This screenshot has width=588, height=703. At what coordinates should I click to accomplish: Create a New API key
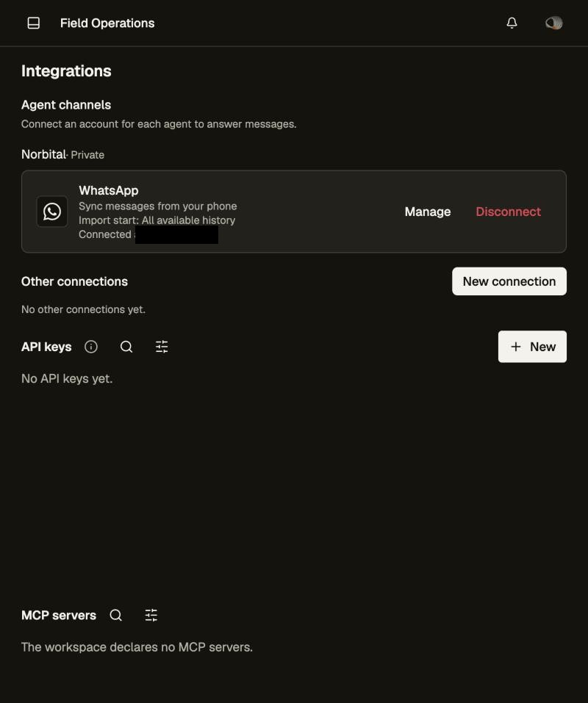532,347
